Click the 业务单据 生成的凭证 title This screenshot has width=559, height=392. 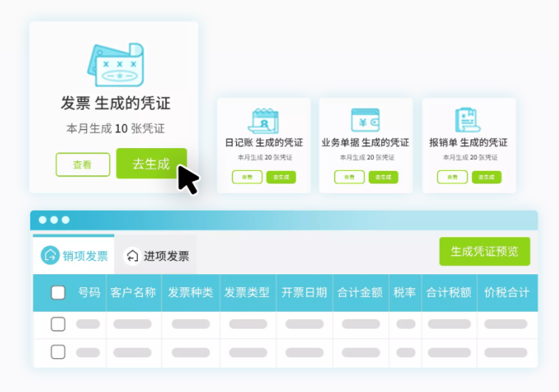tap(366, 142)
